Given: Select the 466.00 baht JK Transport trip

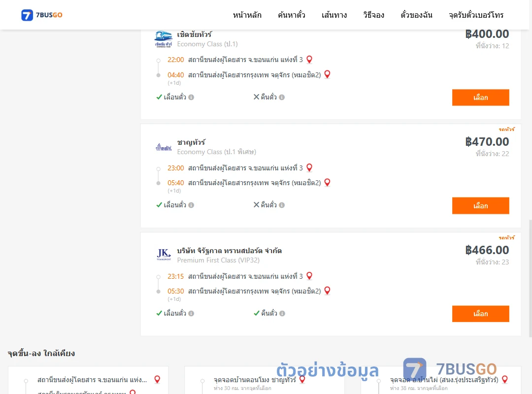Looking at the screenshot, I should pyautogui.click(x=480, y=314).
